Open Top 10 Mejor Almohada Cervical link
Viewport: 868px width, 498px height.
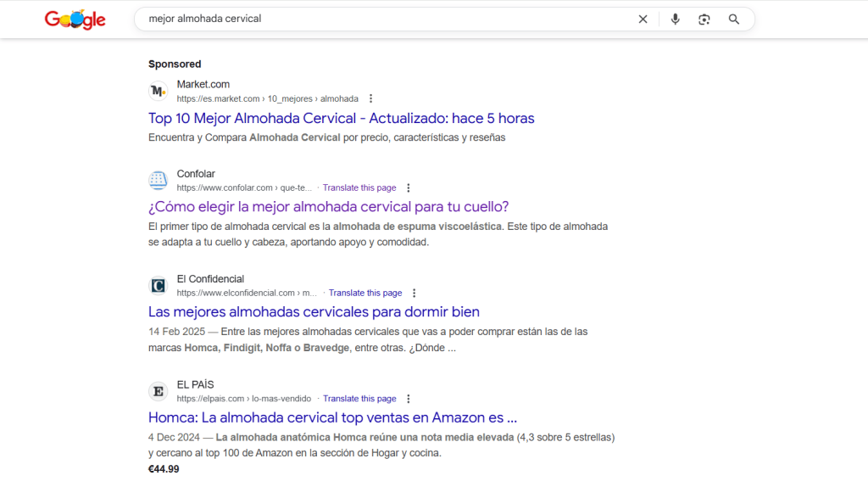[341, 118]
